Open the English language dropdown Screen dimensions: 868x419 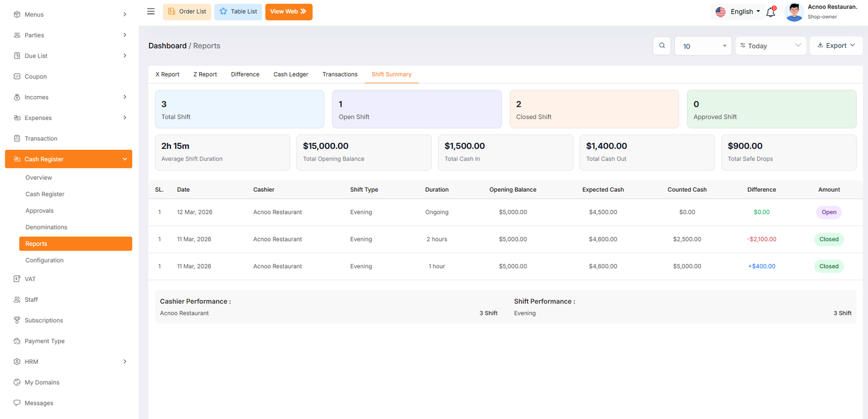(738, 12)
